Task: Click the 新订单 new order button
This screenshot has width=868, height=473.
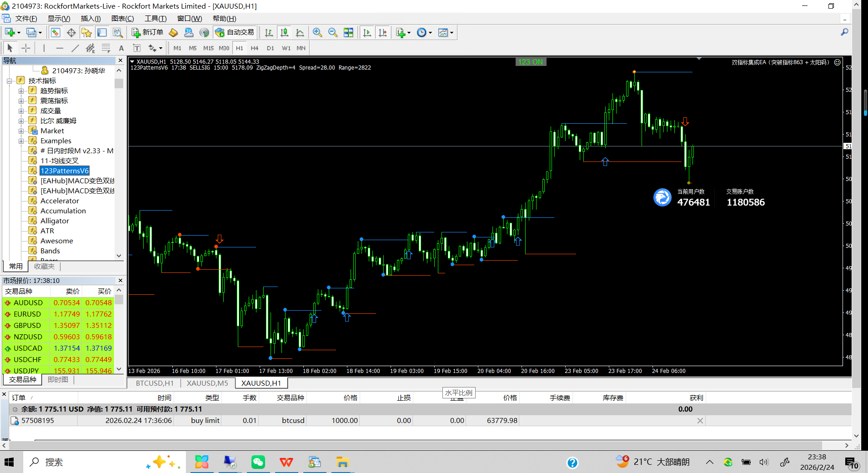Action: point(147,32)
